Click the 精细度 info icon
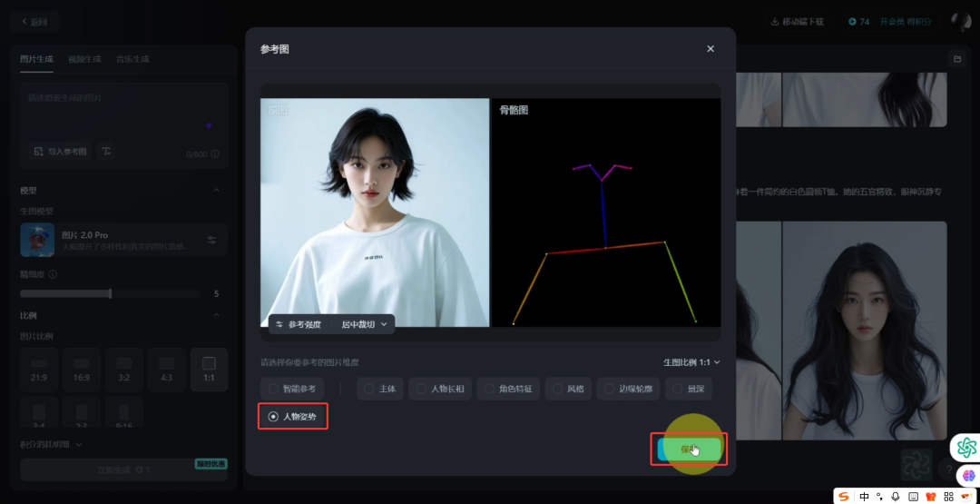The image size is (980, 504). point(53,274)
